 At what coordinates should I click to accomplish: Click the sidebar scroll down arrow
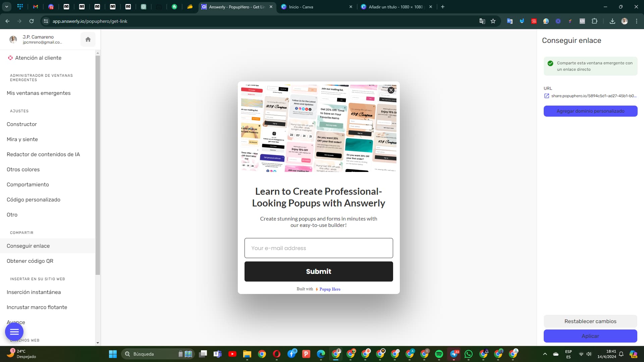(98, 343)
